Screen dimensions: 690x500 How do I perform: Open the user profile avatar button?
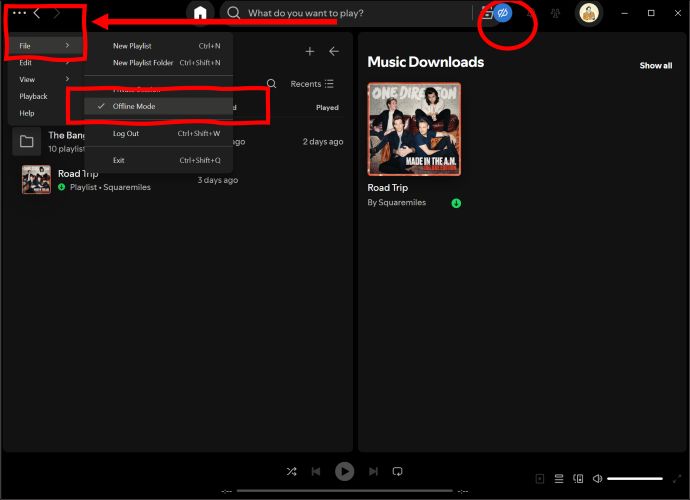tap(590, 13)
